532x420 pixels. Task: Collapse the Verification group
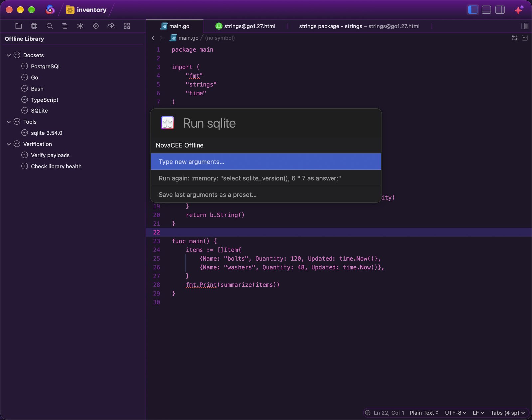(x=9, y=144)
